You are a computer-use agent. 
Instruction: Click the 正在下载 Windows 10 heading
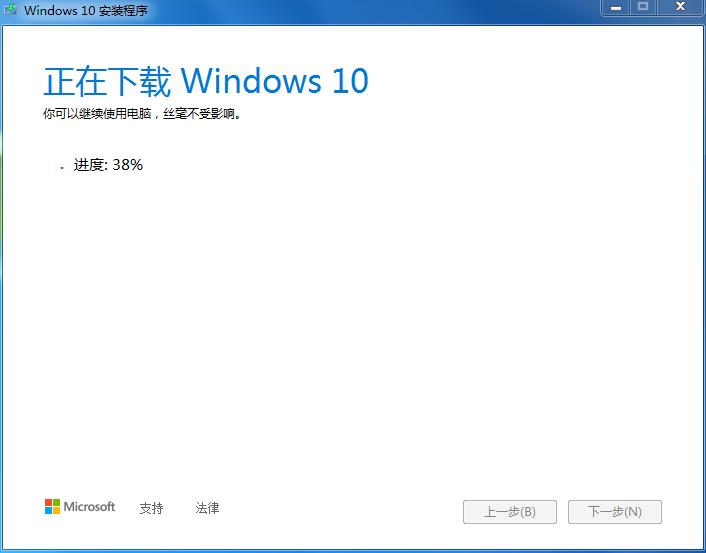[x=206, y=82]
